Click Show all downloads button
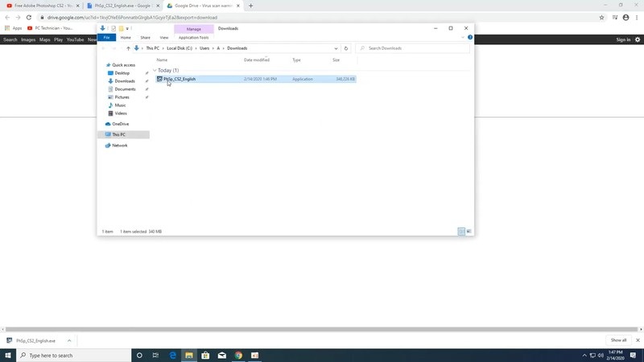The image size is (644, 362). (x=618, y=340)
